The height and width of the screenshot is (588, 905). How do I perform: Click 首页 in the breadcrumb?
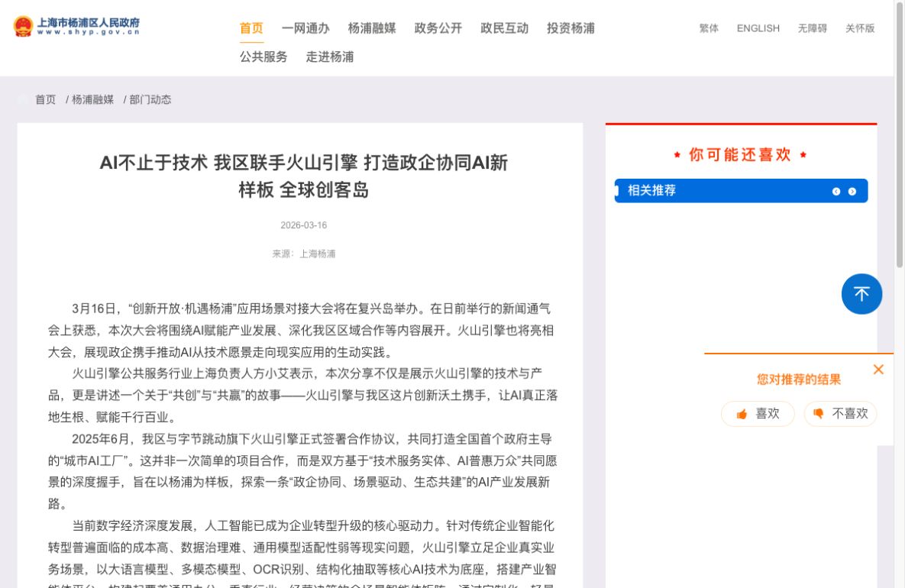(46, 99)
